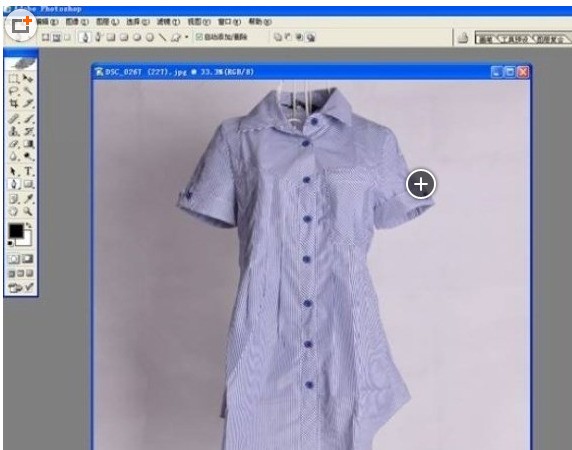This screenshot has height=450, width=572.
Task: Set Full Screen mode without menu bar
Action: pos(30,273)
